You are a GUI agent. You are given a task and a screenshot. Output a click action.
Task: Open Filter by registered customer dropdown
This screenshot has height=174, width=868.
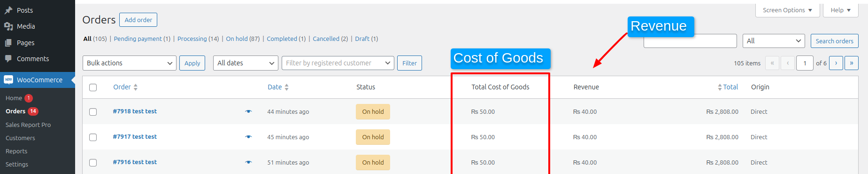[338, 63]
